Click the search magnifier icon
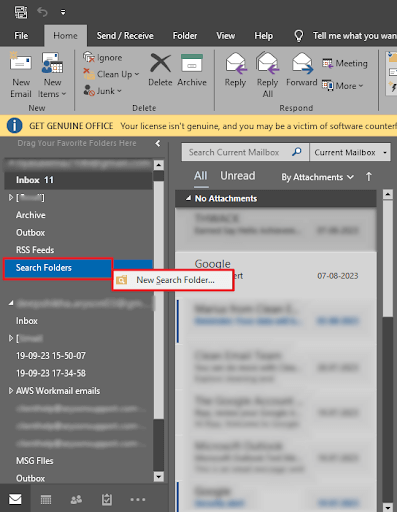This screenshot has height=512, width=397. pos(297,152)
